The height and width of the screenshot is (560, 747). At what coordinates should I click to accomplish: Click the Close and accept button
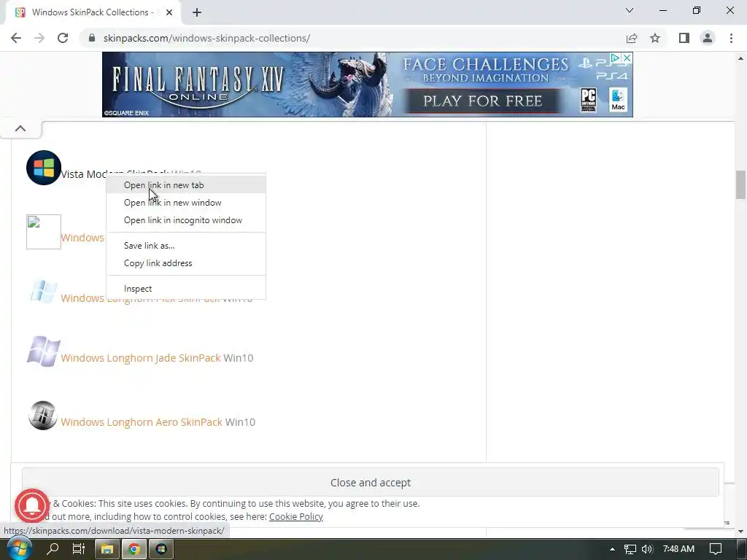point(370,483)
